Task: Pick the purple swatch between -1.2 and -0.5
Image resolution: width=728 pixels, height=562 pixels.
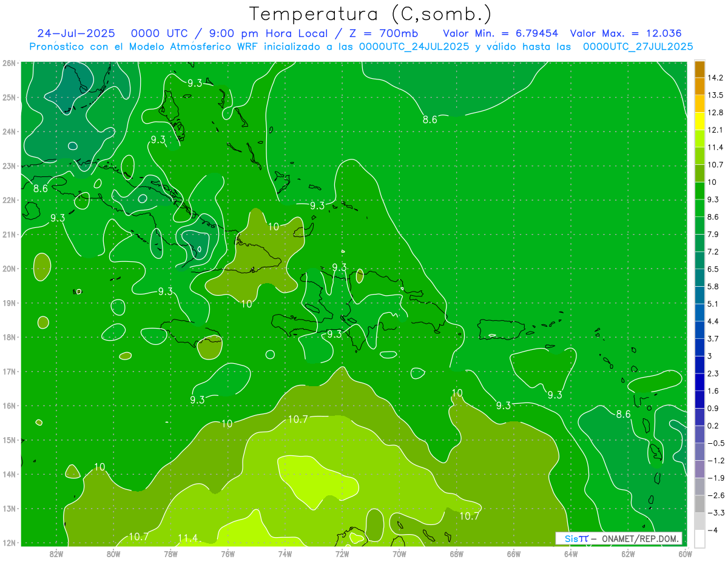Action: [x=699, y=451]
